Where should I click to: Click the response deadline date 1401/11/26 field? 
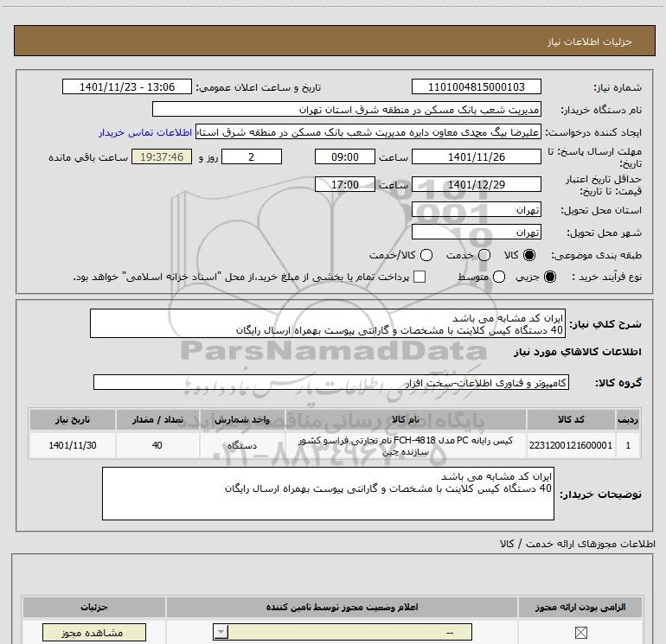pyautogui.click(x=476, y=157)
